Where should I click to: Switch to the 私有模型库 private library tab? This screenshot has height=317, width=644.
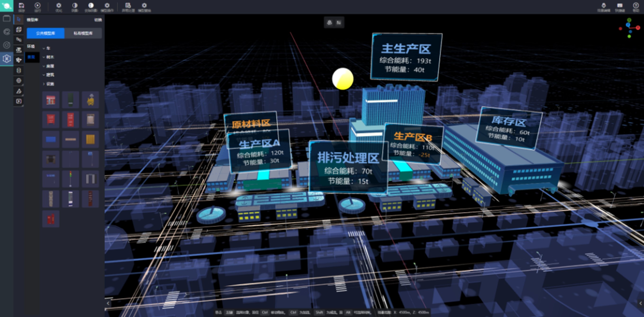pyautogui.click(x=83, y=33)
